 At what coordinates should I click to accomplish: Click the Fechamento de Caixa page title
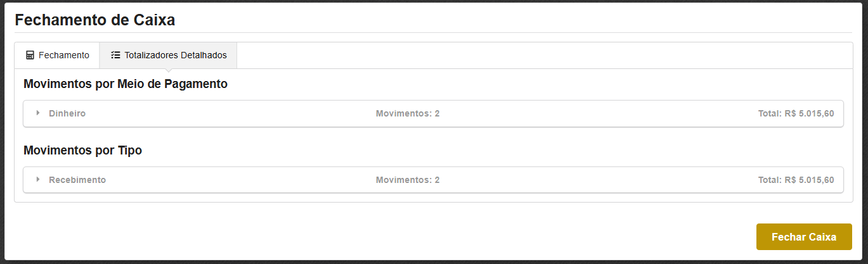point(95,20)
